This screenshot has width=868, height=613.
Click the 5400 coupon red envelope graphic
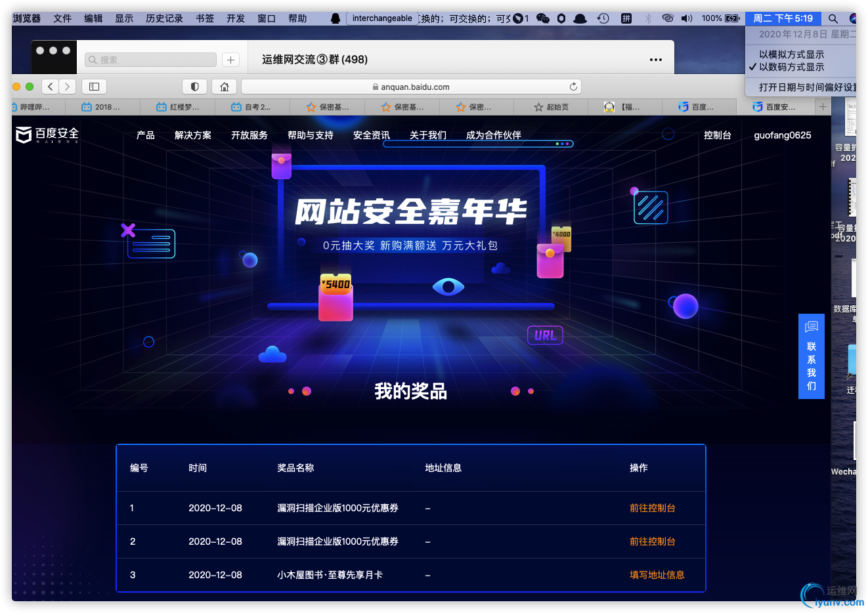(336, 297)
